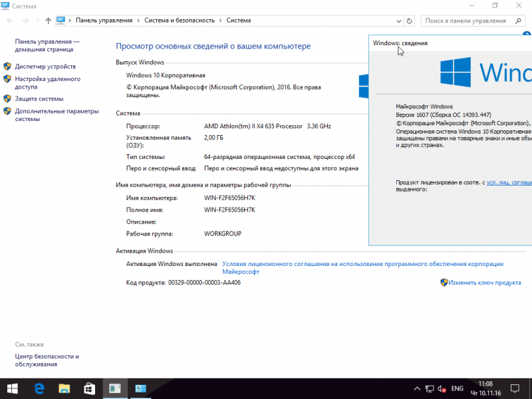Click the shield icon beside Защита системы
Viewport: 532px width, 399px height.
pos(7,98)
